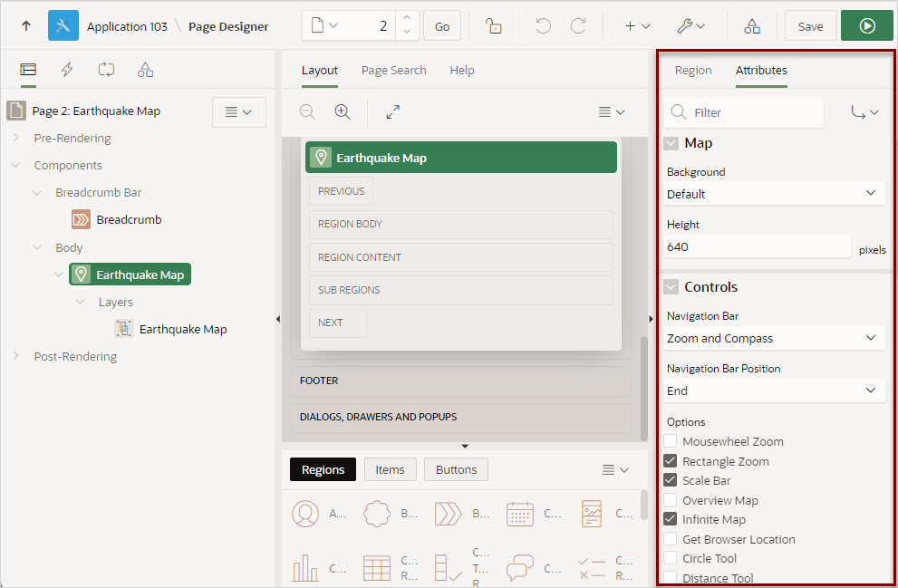Open the Navigation Bar dropdown
The width and height of the screenshot is (898, 588).
click(774, 338)
